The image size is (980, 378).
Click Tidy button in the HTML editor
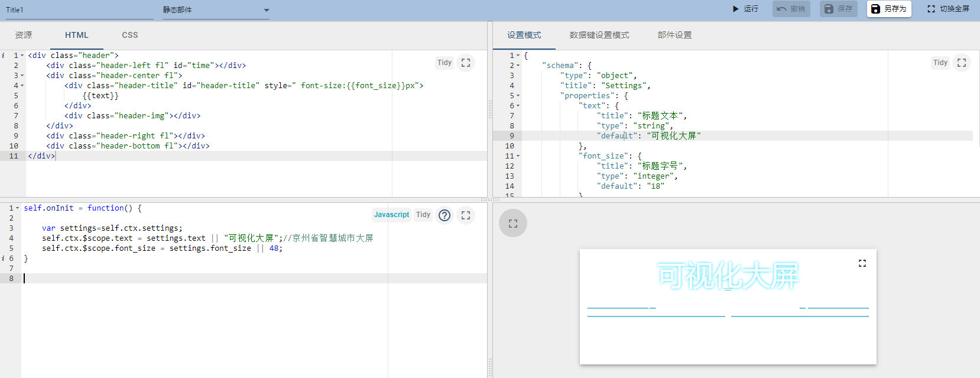coord(444,63)
